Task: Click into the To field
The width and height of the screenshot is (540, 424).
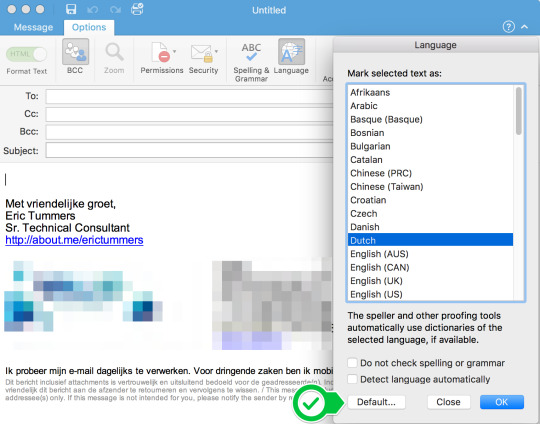Action: [x=189, y=96]
